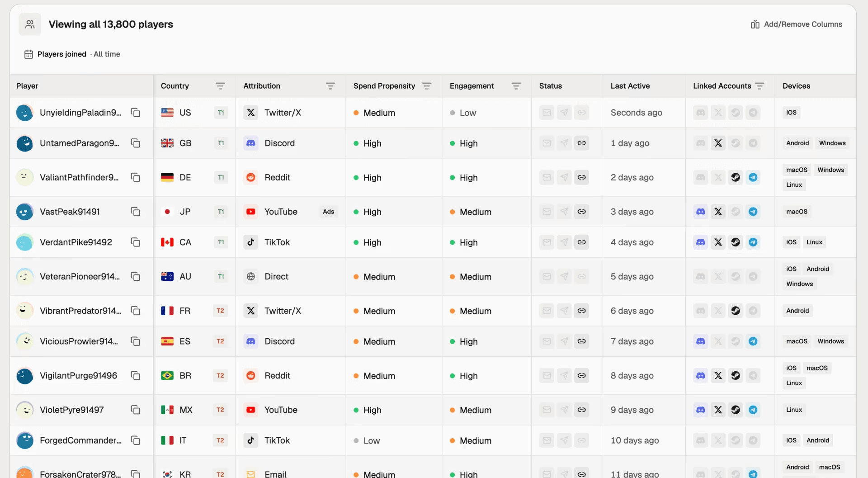Image resolution: width=868 pixels, height=478 pixels.
Task: Click iOS device tag for UnyieldingPaladin
Action: (791, 113)
